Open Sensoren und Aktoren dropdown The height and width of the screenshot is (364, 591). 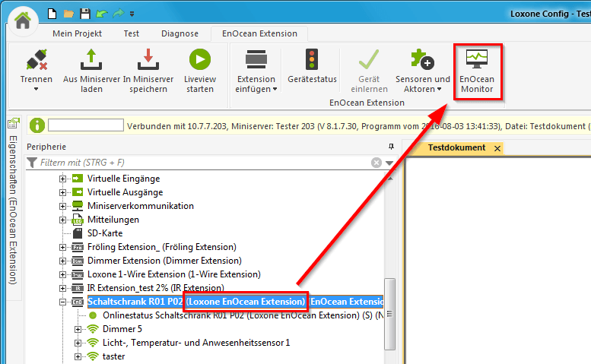pos(423,84)
